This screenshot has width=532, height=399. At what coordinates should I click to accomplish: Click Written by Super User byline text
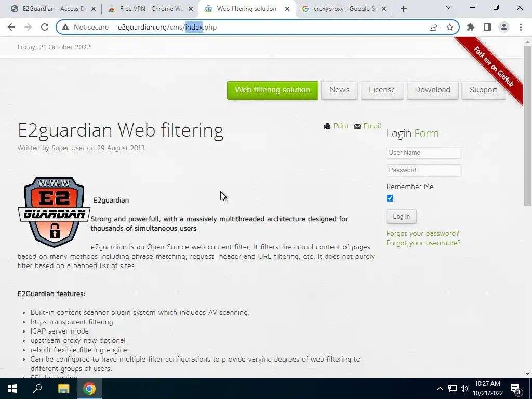click(x=82, y=148)
